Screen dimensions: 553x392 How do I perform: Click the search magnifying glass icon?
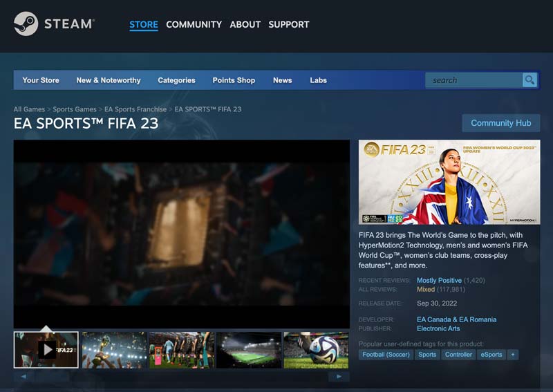point(529,80)
